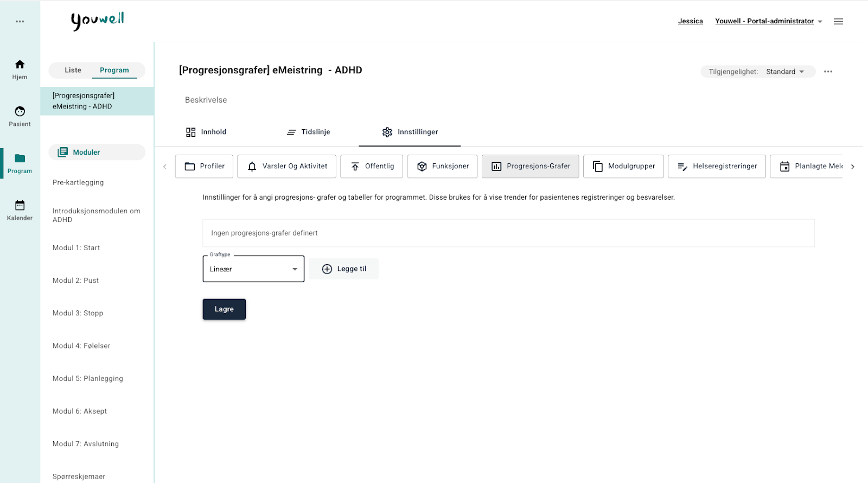Open the Moduler section button

97,152
